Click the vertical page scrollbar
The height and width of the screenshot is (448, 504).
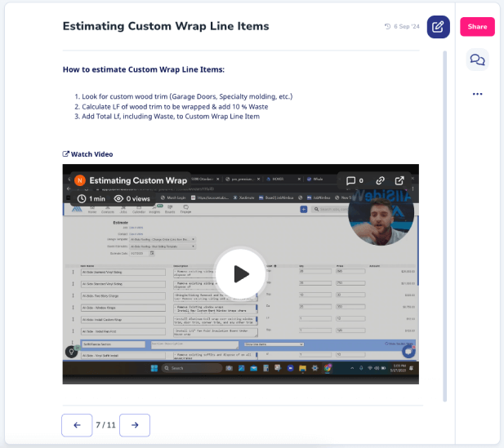point(445,220)
